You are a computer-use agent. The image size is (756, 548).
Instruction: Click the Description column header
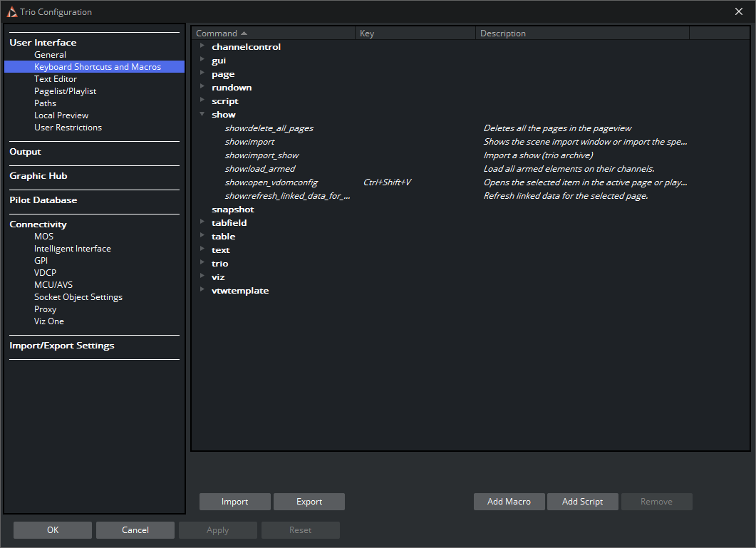click(581, 33)
